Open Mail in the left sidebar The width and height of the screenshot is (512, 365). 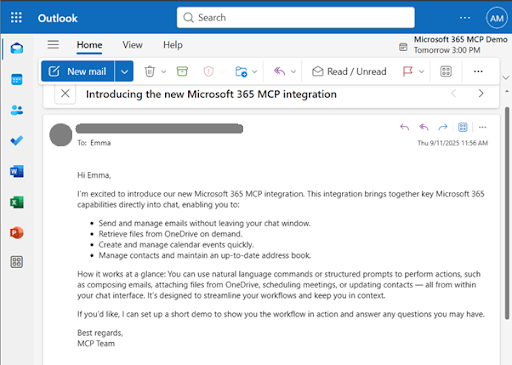point(17,49)
